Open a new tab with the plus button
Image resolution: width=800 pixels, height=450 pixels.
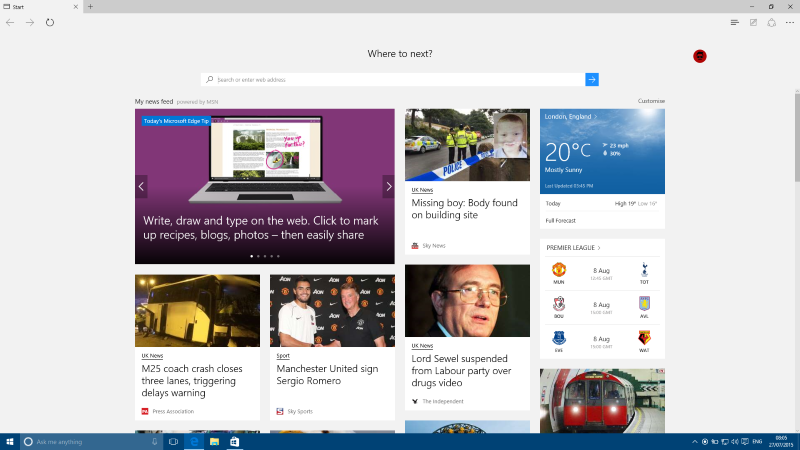tap(90, 7)
